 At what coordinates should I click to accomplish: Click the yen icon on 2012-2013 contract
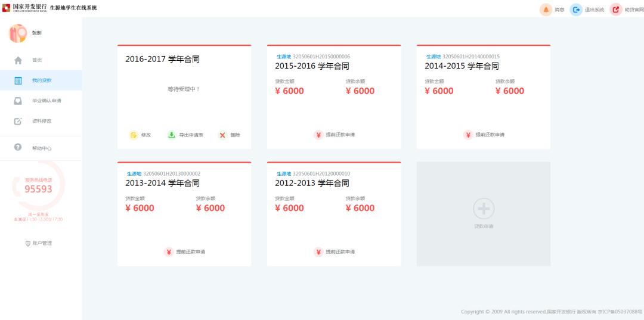point(318,252)
